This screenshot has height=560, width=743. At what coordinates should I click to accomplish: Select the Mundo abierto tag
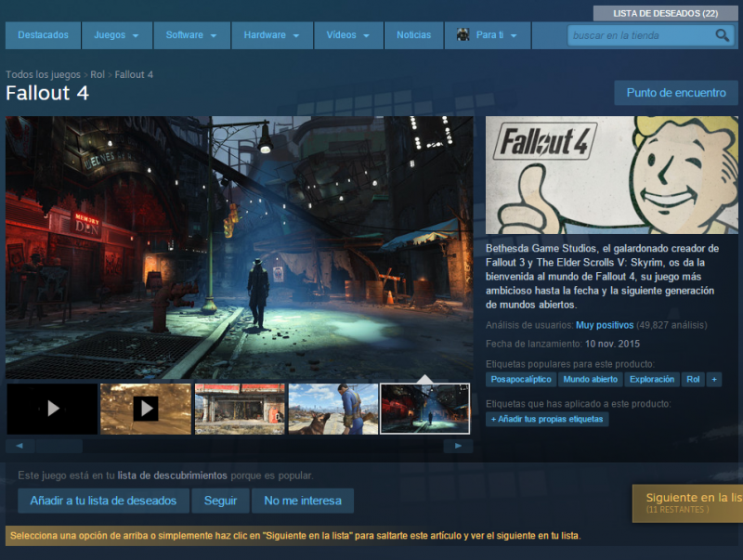[590, 380]
